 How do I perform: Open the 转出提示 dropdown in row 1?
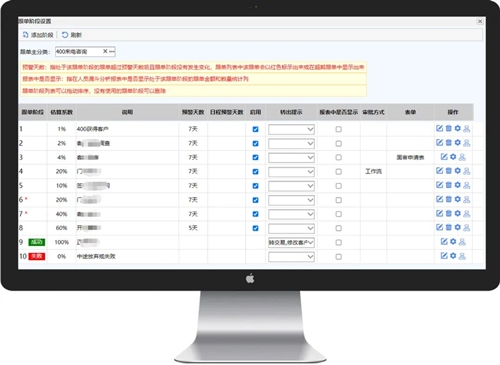291,129
